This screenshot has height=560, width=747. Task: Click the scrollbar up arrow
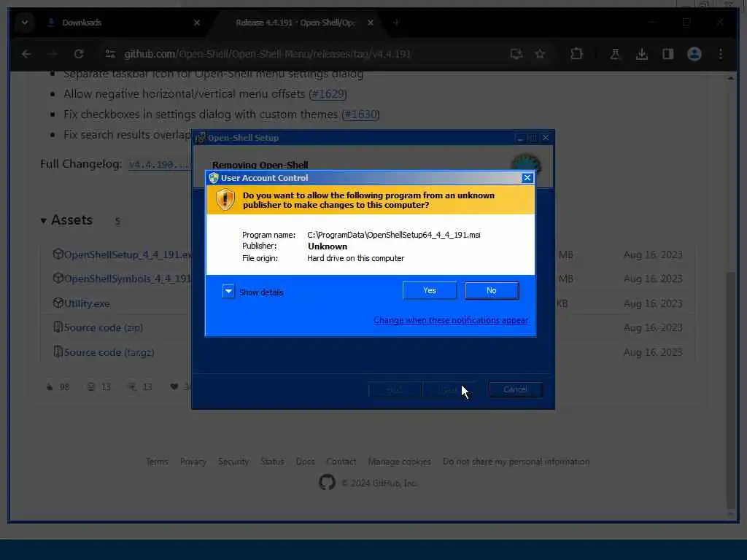pos(731,77)
